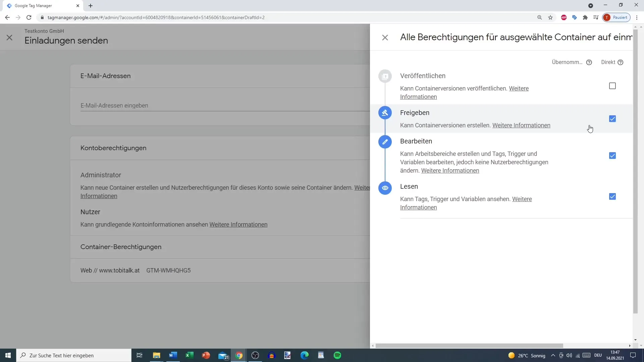Open help tooltip next to Übernommen column
644x362 pixels.
[x=589, y=62]
